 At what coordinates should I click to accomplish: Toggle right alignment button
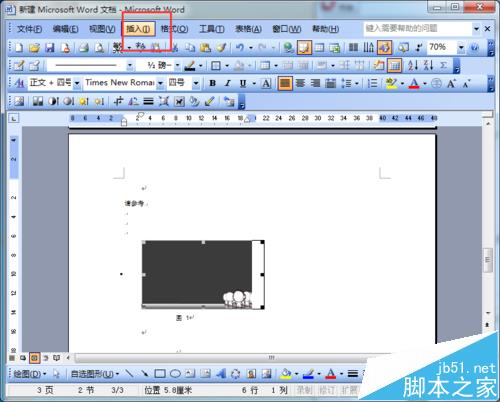(315, 83)
